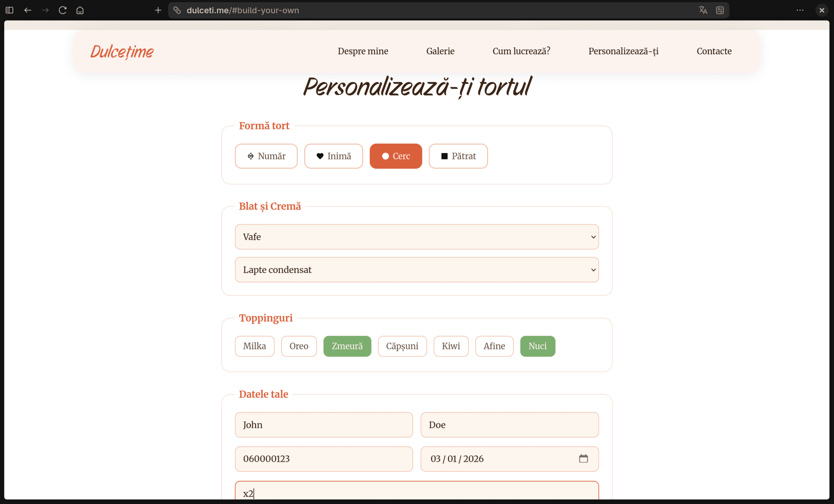Click the Dulcețime logo link
The image size is (834, 504).
coord(122,51)
